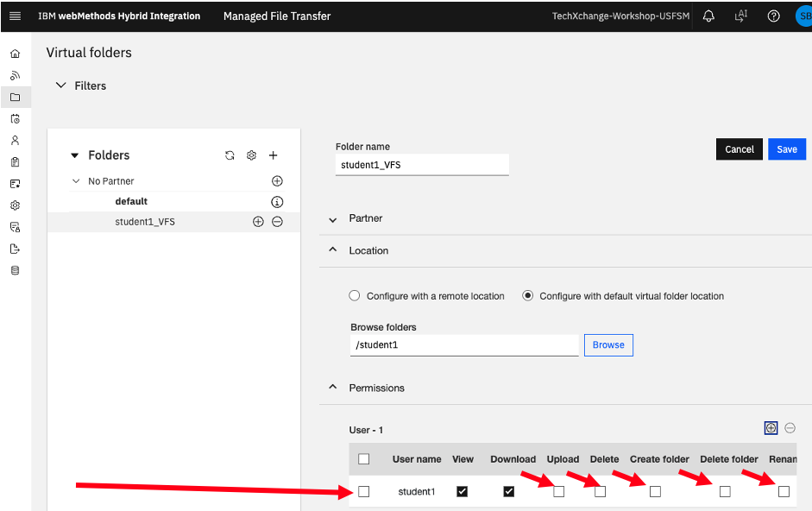Screen dimensions: 812x511
Task: Enable Create folder permission for student1
Action: point(655,491)
